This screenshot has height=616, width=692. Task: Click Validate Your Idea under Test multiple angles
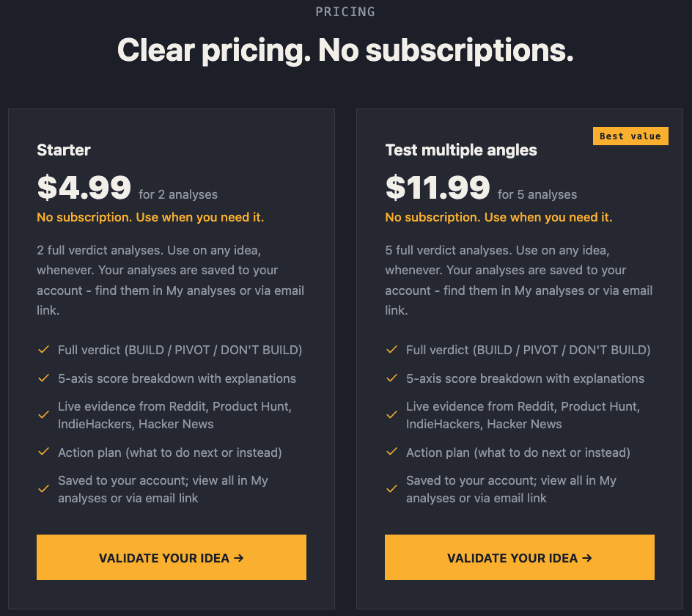click(519, 557)
